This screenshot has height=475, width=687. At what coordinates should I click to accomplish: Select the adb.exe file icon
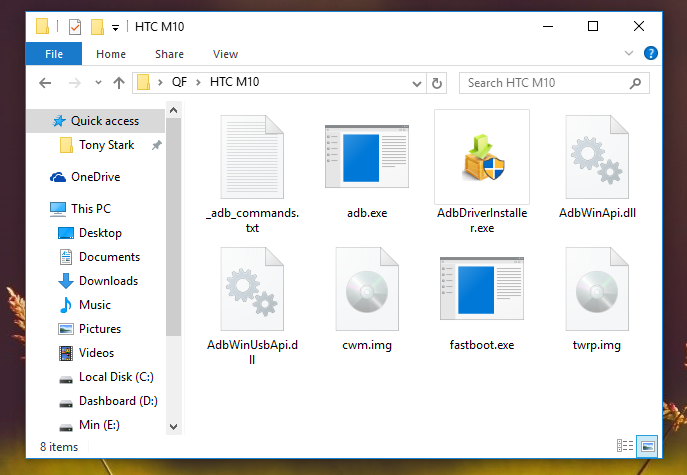point(367,156)
